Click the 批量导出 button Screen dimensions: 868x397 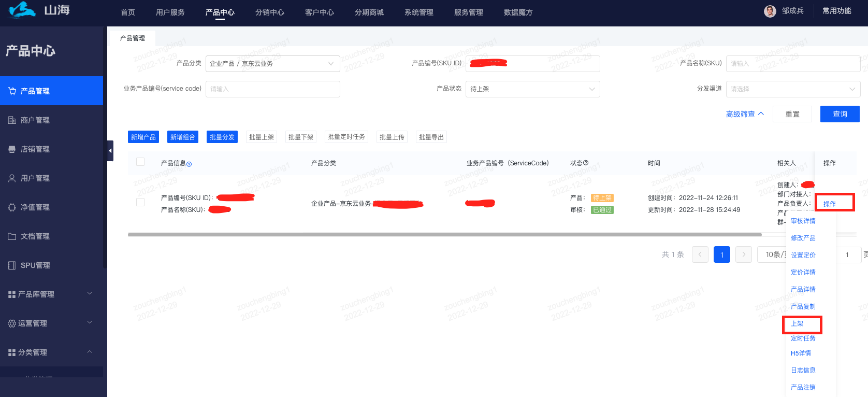coord(431,137)
